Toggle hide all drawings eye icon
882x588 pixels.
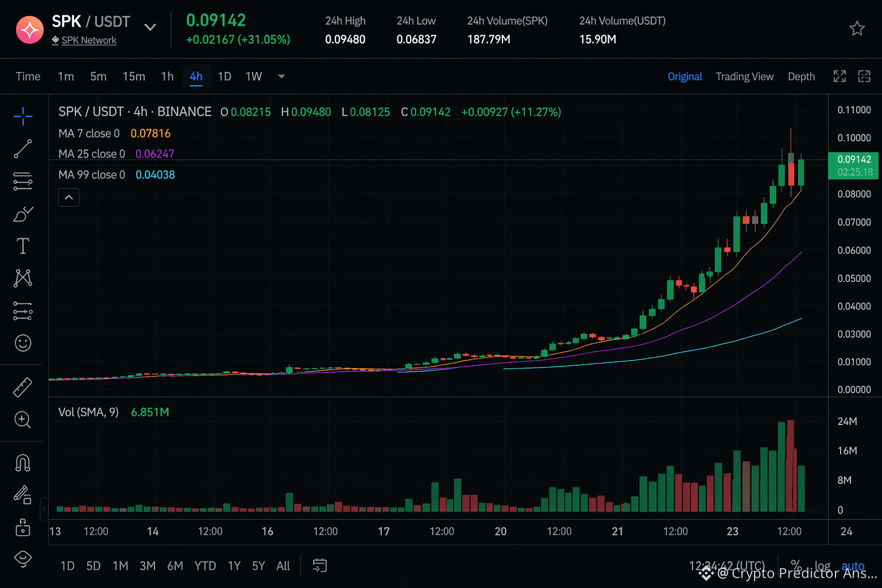tap(23, 559)
